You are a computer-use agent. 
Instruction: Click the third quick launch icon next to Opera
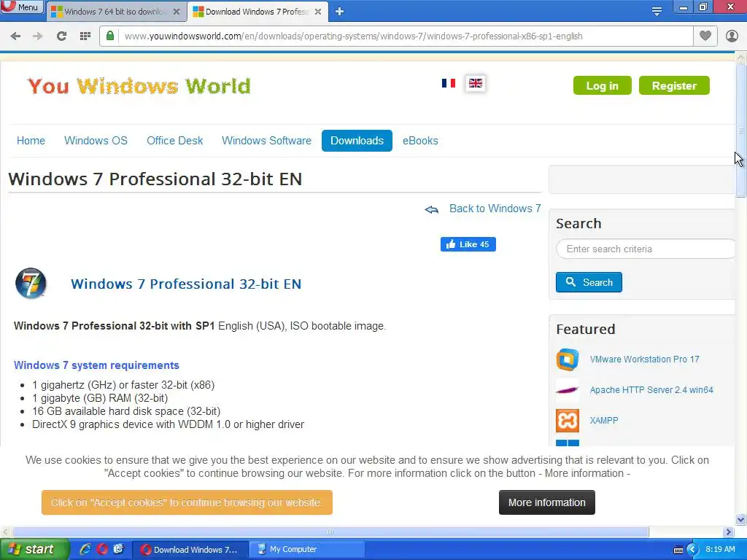click(118, 549)
